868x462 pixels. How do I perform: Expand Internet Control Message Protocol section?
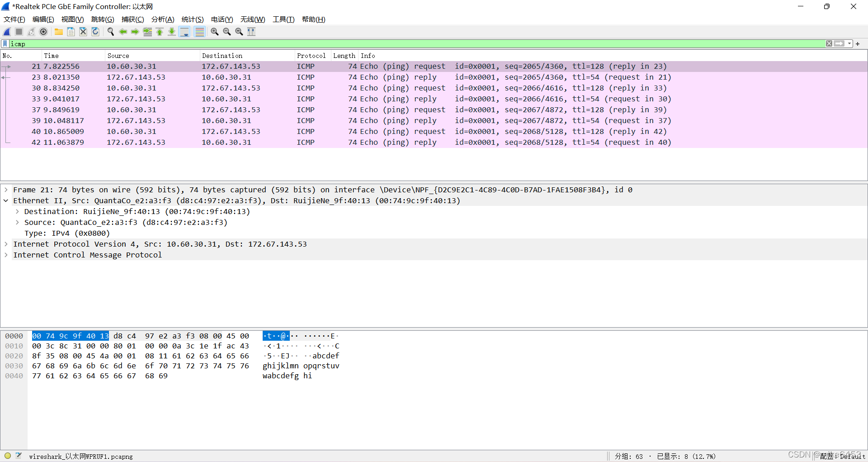(6, 255)
